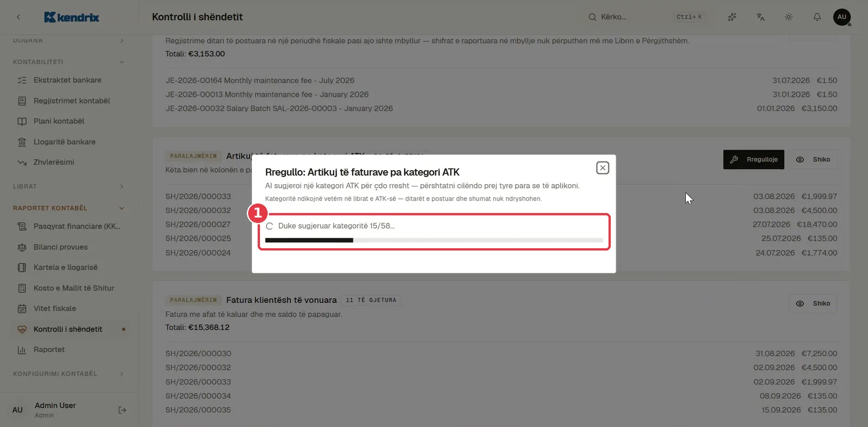The image size is (868, 427).
Task: Click invoice SH/2026/000024 row
Action: (x=198, y=253)
